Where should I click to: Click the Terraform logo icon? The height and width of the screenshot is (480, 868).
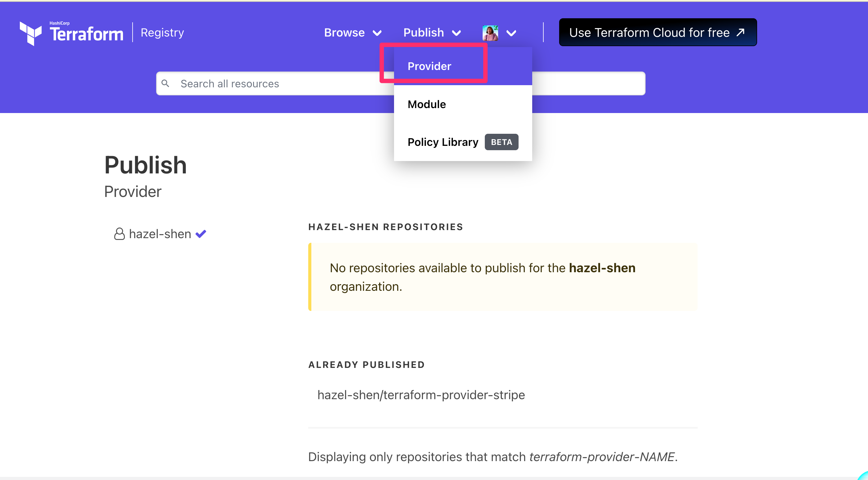(31, 33)
